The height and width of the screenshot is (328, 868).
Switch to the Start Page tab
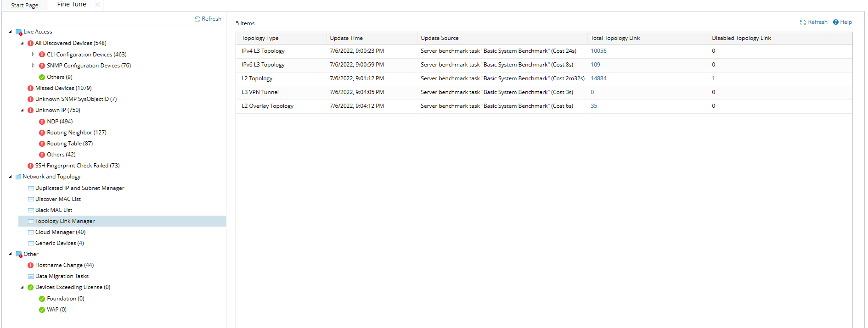25,6
